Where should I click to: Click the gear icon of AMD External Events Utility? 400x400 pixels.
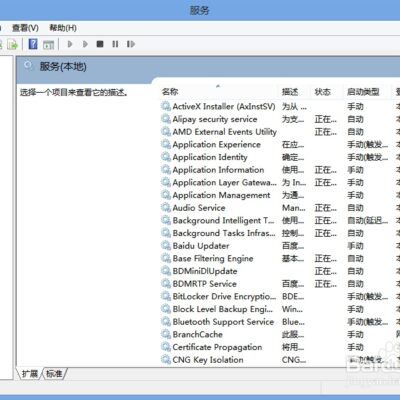(x=166, y=132)
